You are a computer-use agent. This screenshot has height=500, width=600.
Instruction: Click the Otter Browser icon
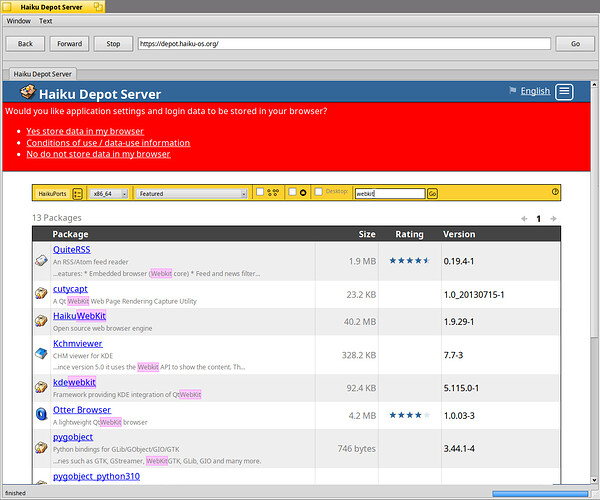pos(41,414)
